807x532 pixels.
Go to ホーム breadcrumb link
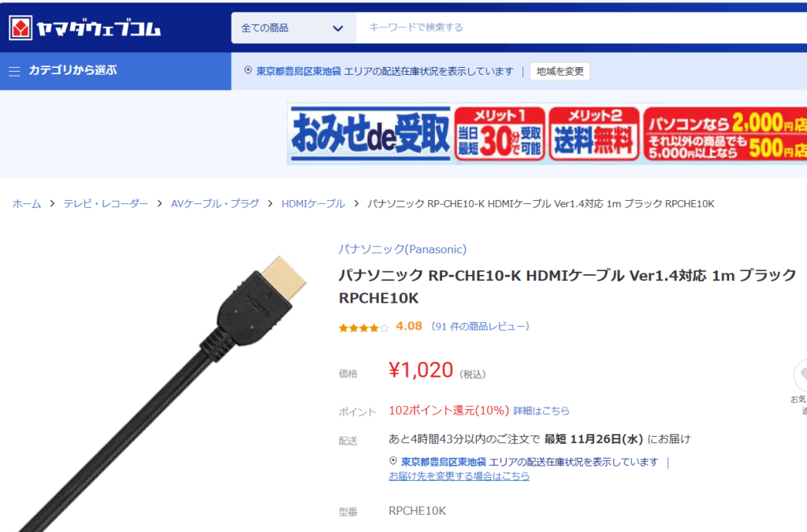click(x=27, y=204)
